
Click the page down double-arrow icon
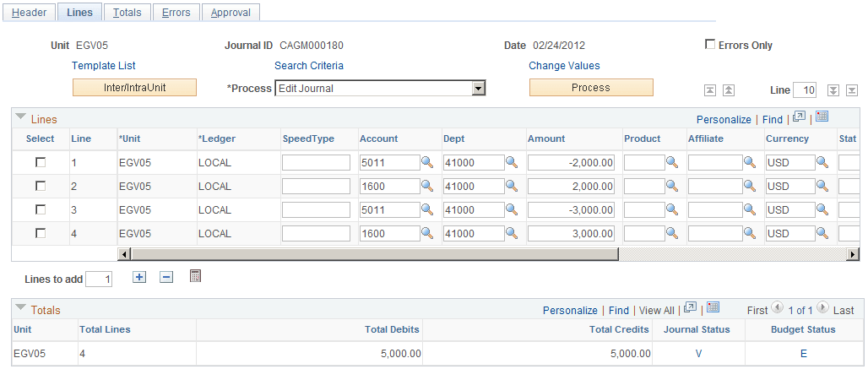pos(833,90)
